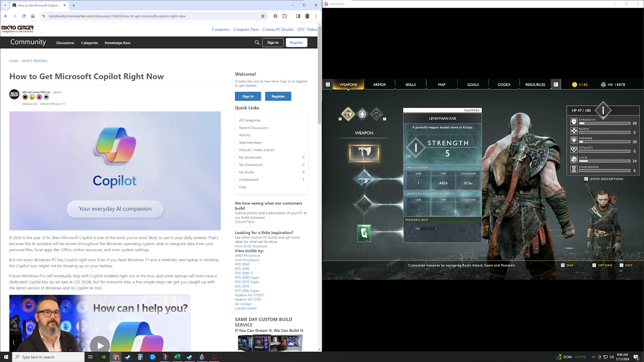Click the Options button in the game footer
Image resolution: width=644 pixels, height=362 pixels.
point(602,265)
